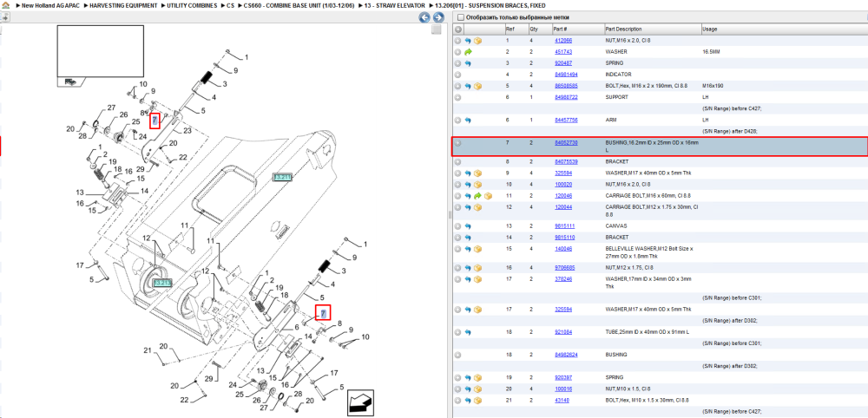
Task: Navigate to next diagram with right arrow
Action: coord(437,17)
